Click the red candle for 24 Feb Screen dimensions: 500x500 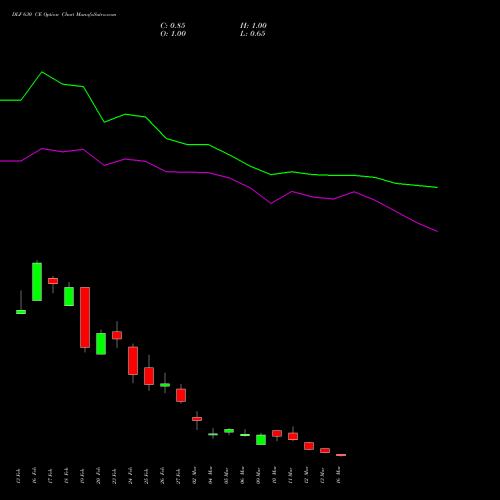[x=133, y=361]
